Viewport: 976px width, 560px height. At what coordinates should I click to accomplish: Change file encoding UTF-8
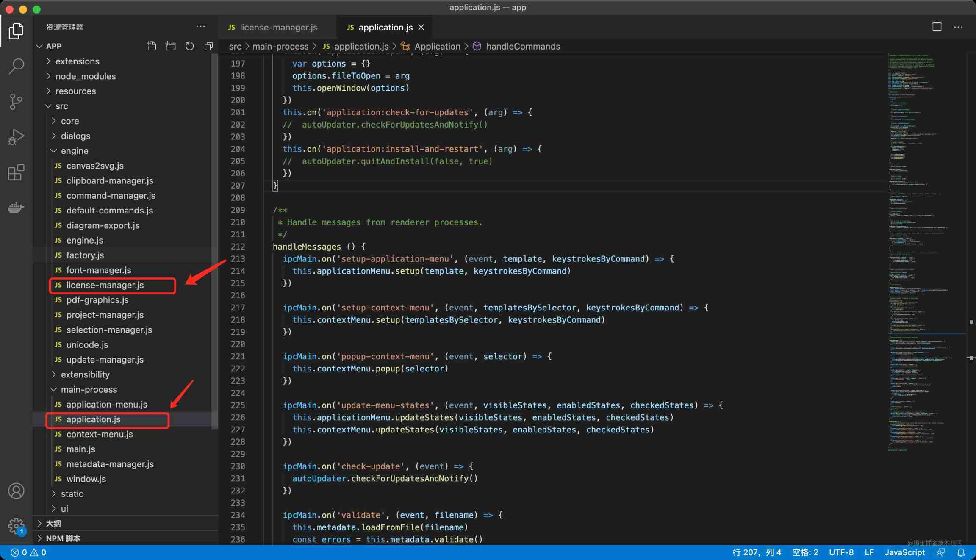pos(841,552)
